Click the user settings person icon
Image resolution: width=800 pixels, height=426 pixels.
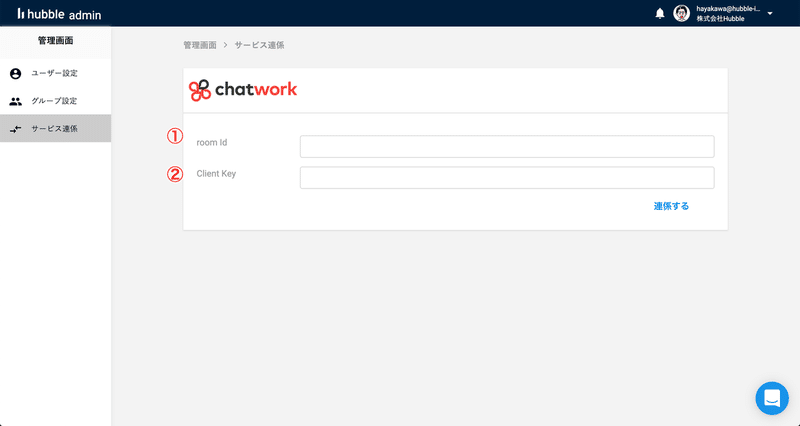point(16,73)
